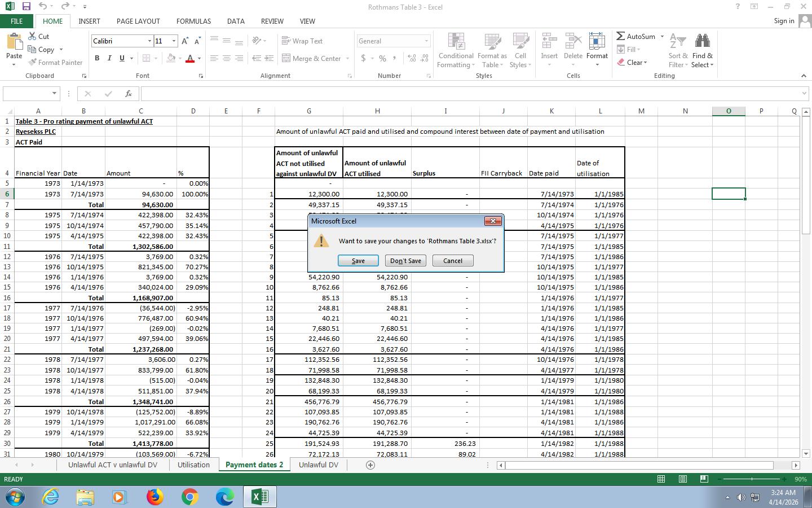Click the zoom slider in status bar

(x=751, y=479)
